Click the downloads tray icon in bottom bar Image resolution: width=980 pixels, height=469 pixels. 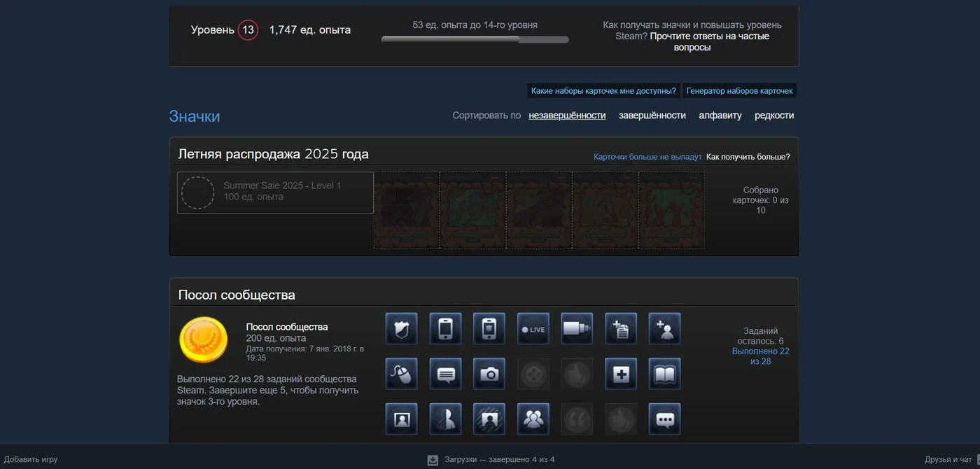click(x=433, y=460)
